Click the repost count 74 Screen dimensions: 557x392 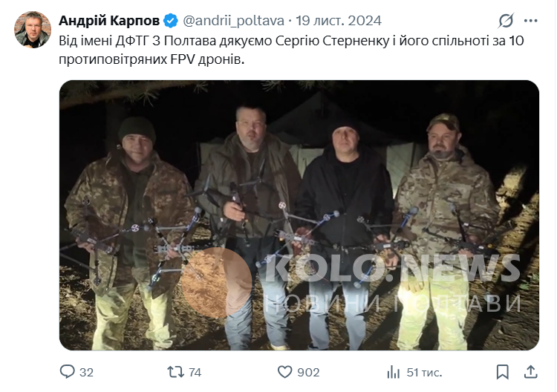[x=195, y=372]
